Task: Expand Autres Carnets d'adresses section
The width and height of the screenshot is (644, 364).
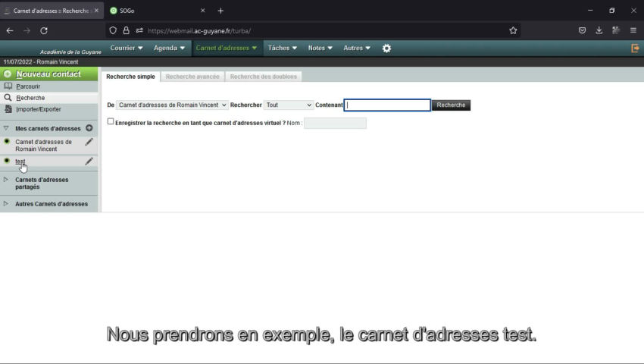Action: [6, 203]
